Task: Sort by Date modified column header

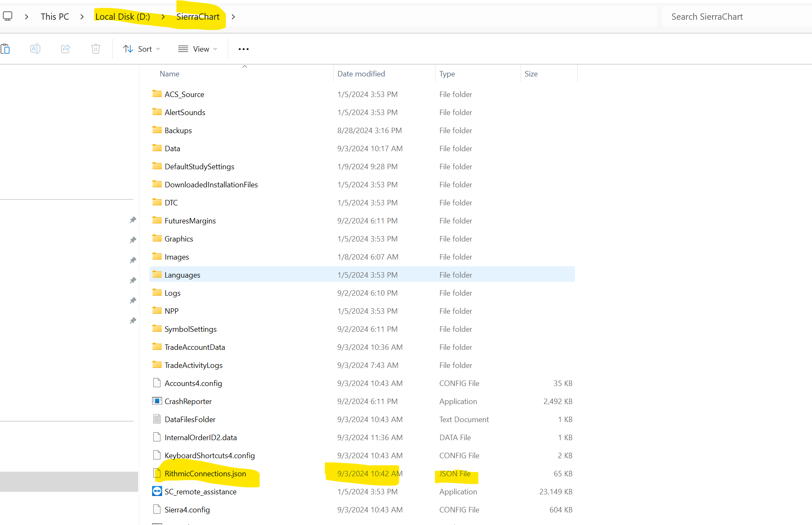Action: [x=361, y=74]
